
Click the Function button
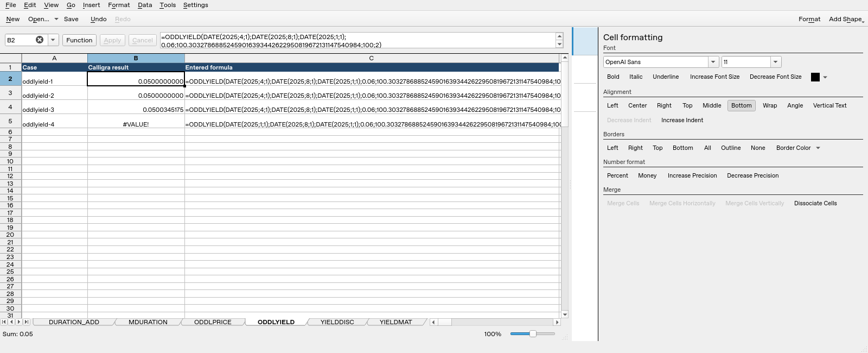coord(79,40)
